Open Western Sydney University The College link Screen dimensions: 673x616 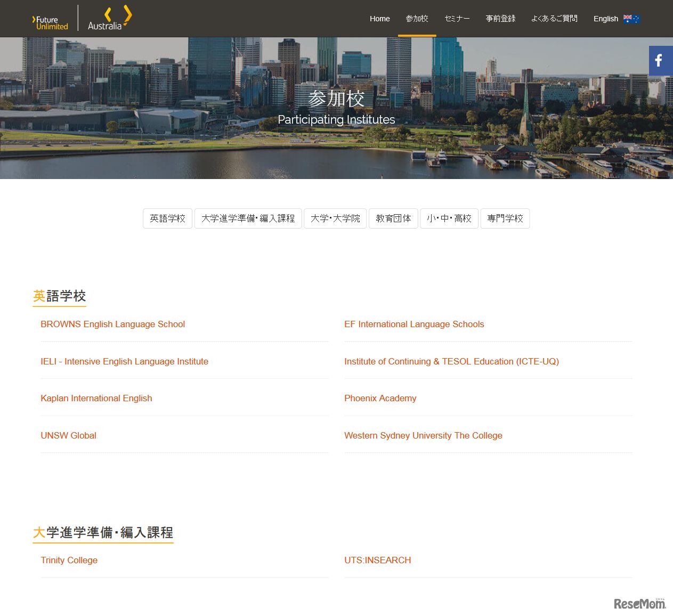(x=423, y=435)
